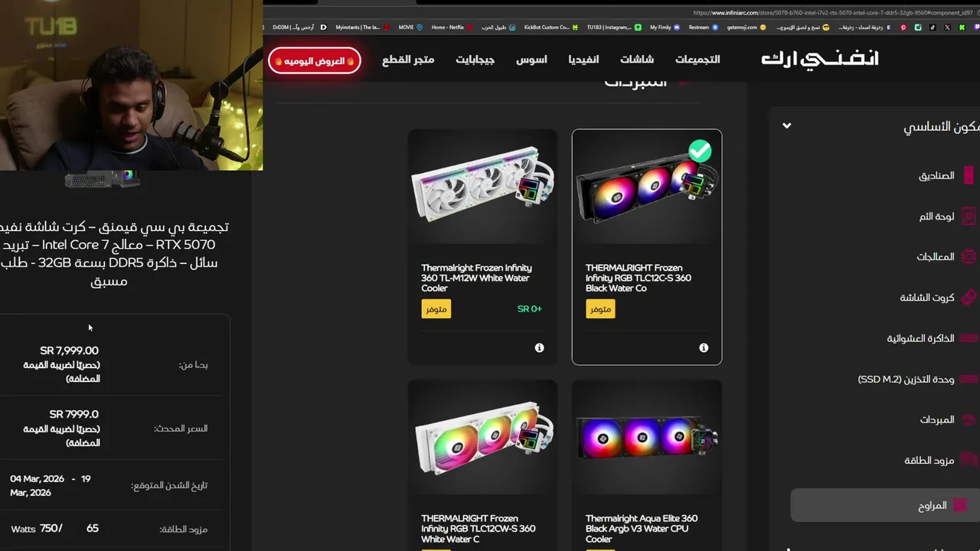Click the SSD M.2 storage icon
This screenshot has width=980, height=551.
969,379
